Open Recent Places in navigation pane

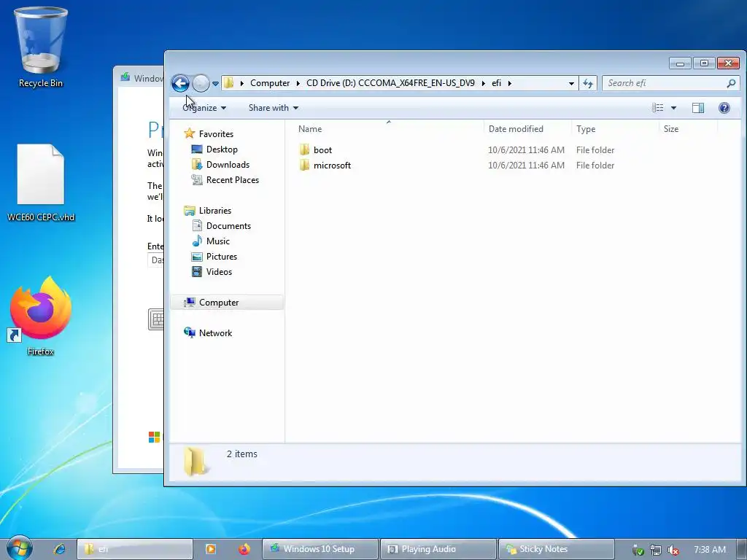[x=233, y=179]
